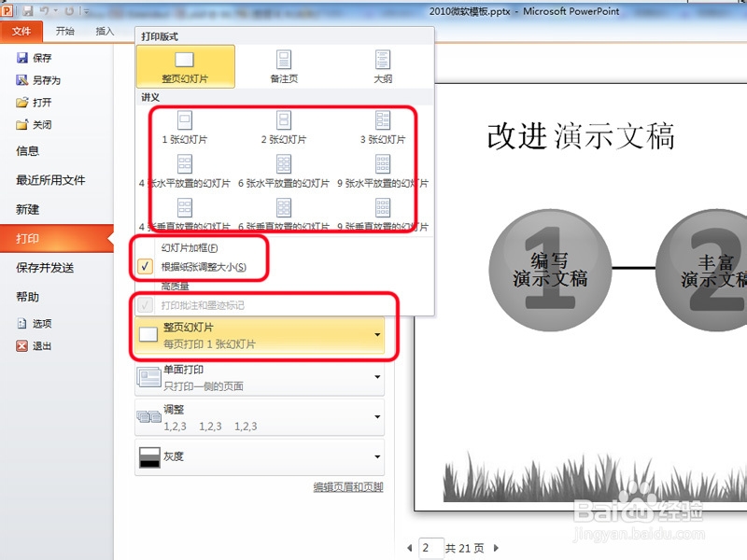The height and width of the screenshot is (560, 747).
Task: Choose the 备注页 layout icon
Action: pyautogui.click(x=284, y=60)
